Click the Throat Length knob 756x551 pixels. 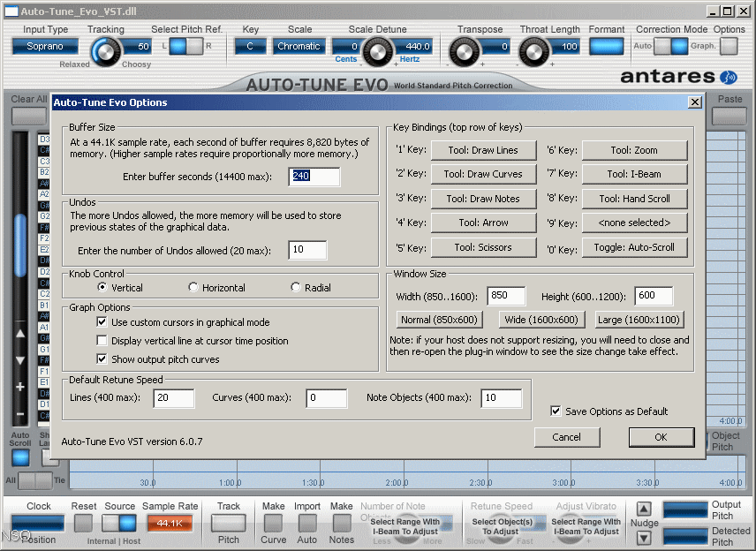[534, 52]
